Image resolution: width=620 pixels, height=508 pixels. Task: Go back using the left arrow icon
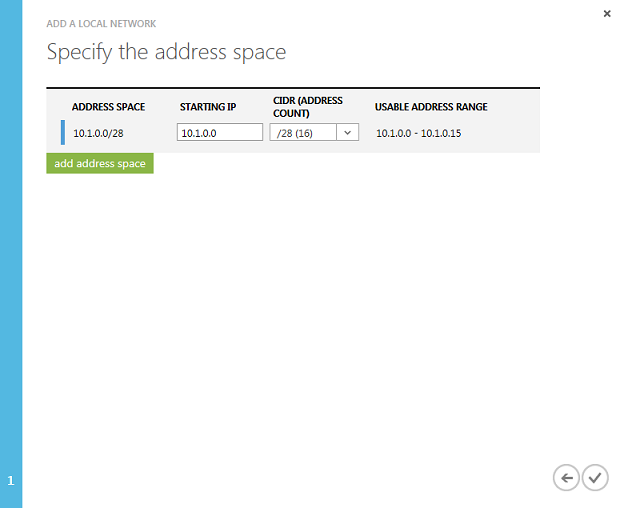566,478
